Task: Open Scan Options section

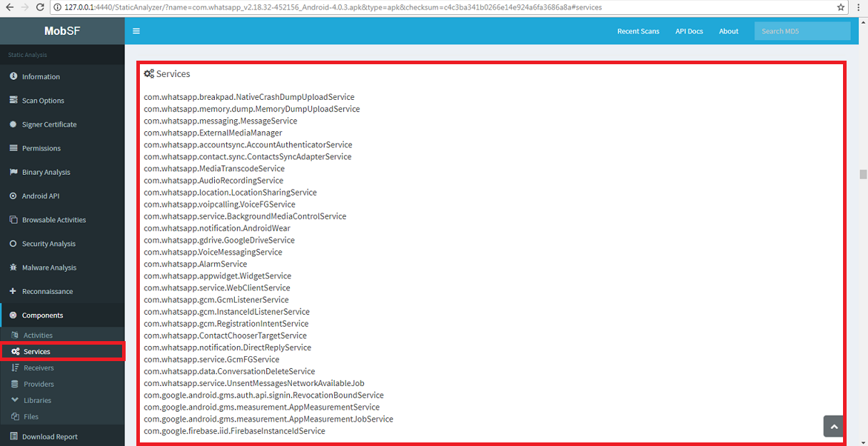Action: (x=62, y=101)
